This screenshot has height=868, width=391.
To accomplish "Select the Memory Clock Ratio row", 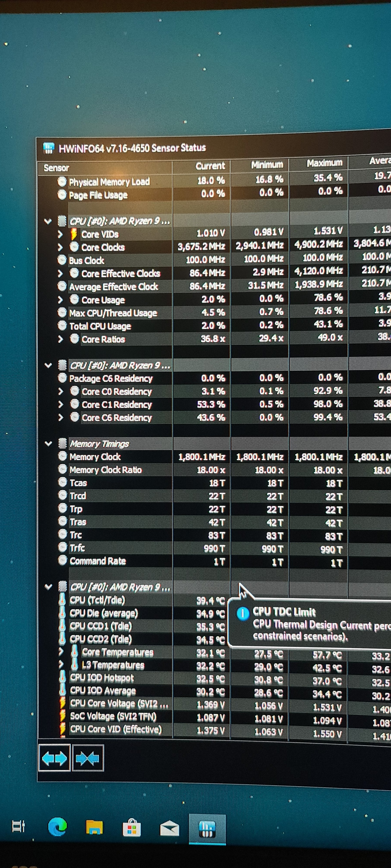I will (x=106, y=470).
